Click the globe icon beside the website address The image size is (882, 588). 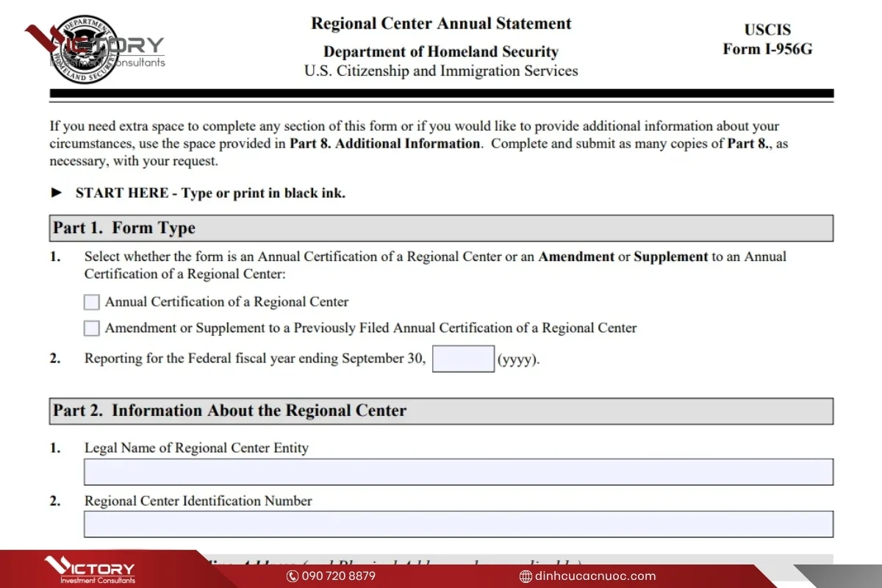coord(525,576)
